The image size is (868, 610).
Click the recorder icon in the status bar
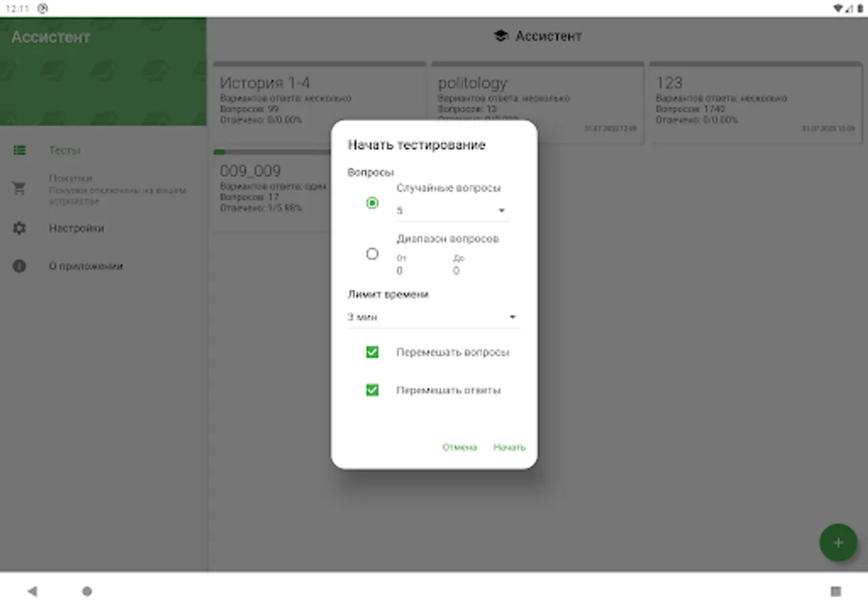click(x=43, y=8)
